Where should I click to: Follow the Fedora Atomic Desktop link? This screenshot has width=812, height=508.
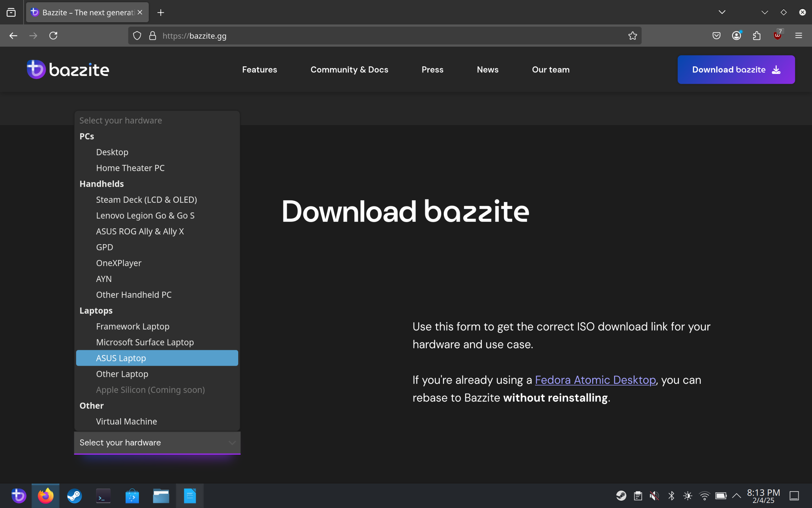(x=595, y=380)
